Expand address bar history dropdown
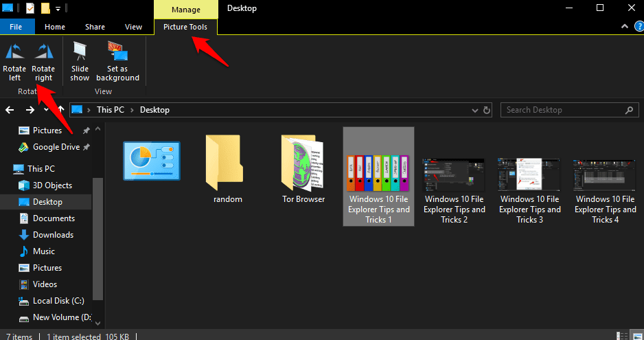The image size is (644, 340). point(475,110)
